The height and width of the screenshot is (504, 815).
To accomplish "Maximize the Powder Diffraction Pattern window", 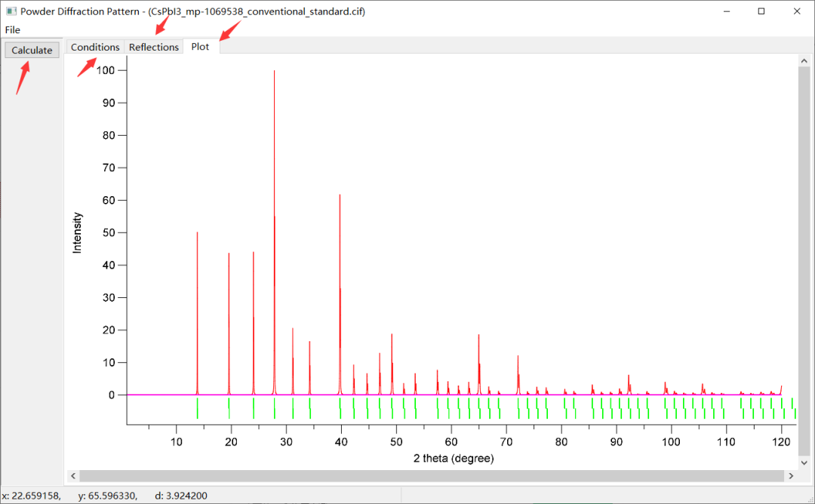I will point(761,11).
